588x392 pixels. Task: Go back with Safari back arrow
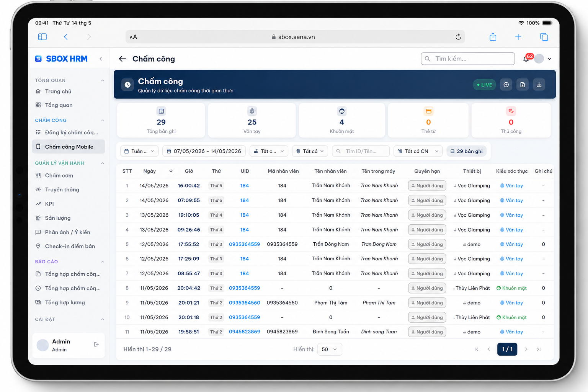(x=66, y=37)
